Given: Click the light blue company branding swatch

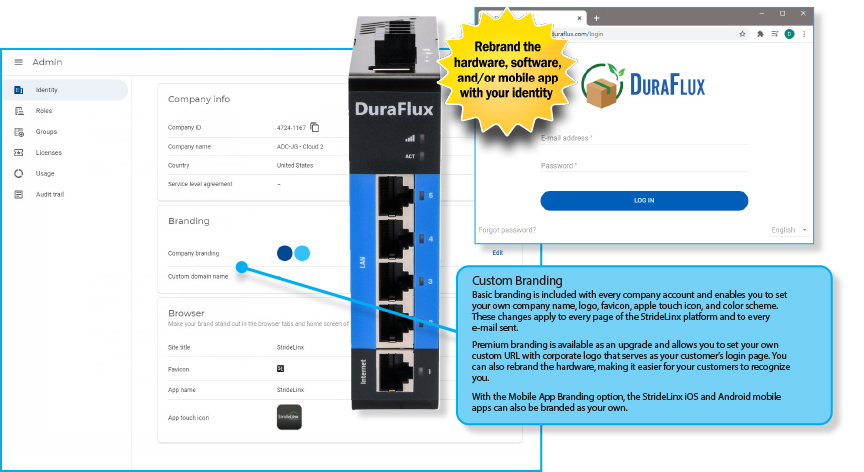Looking at the screenshot, I should 302,253.
